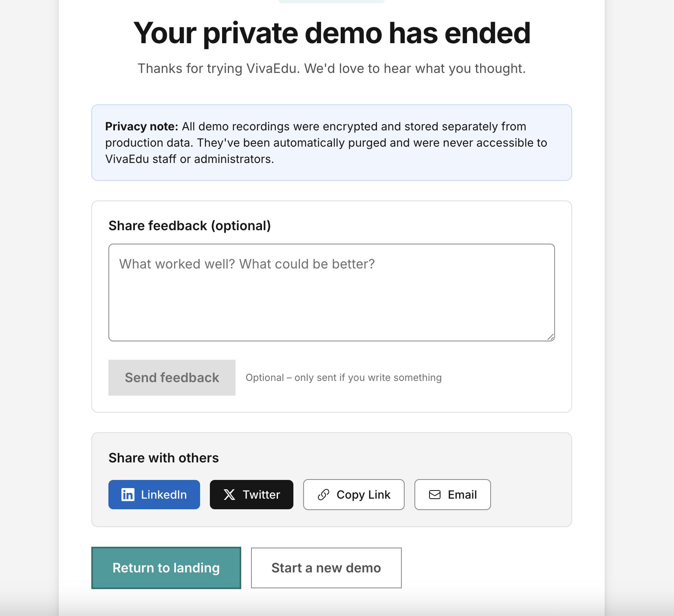
Task: Copy the demo link
Action: tap(354, 495)
